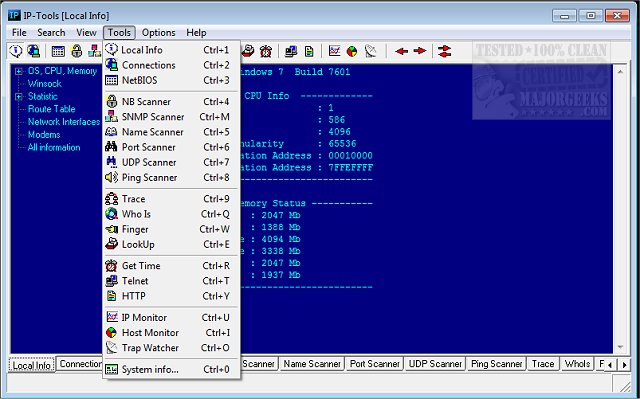The image size is (640, 399).
Task: Switch to the WhoIs bottom tab
Action: click(577, 364)
